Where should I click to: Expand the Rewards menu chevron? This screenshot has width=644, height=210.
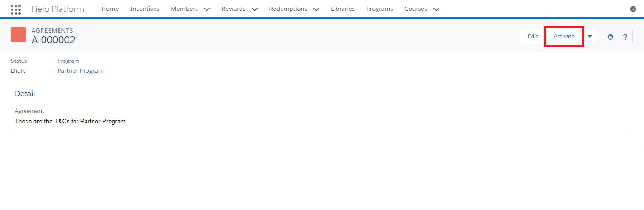(255, 9)
